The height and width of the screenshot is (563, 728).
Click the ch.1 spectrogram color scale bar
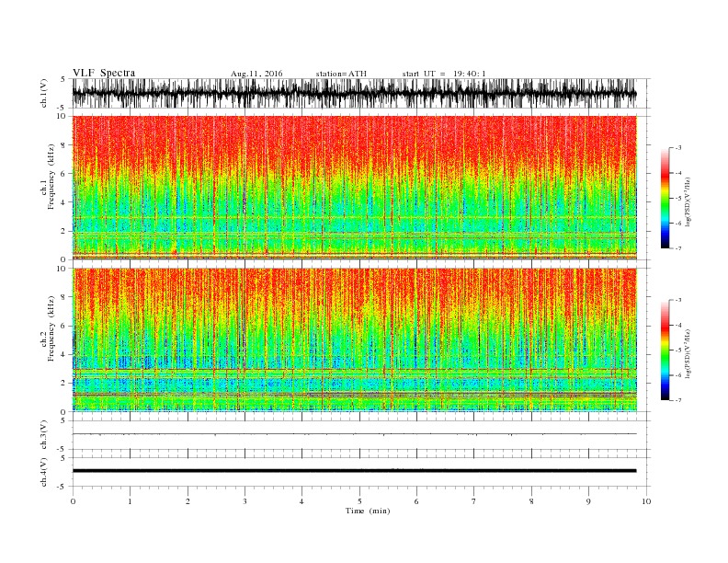[x=665, y=198]
